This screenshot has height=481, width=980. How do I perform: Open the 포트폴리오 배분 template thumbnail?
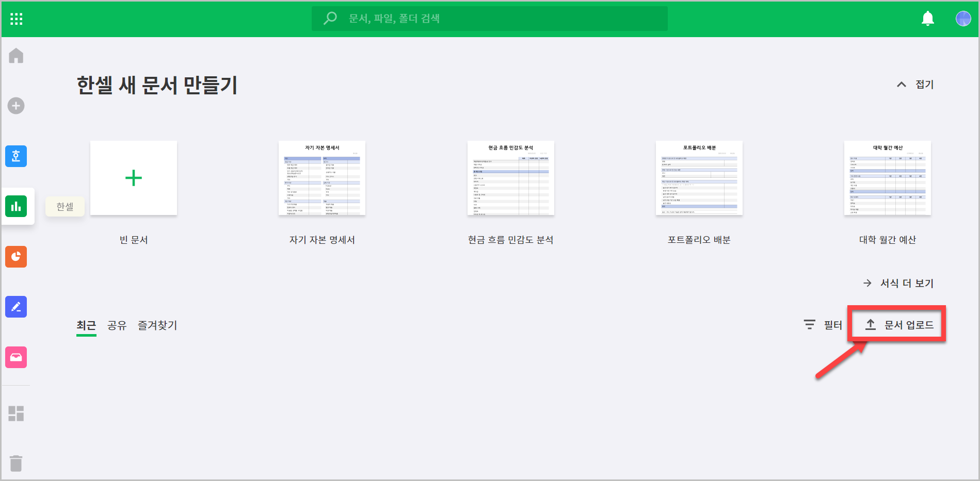[699, 178]
